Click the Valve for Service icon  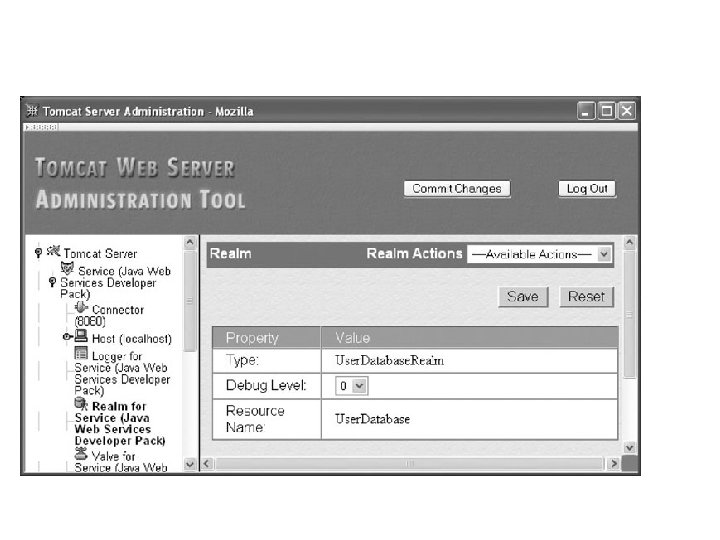[81, 454]
